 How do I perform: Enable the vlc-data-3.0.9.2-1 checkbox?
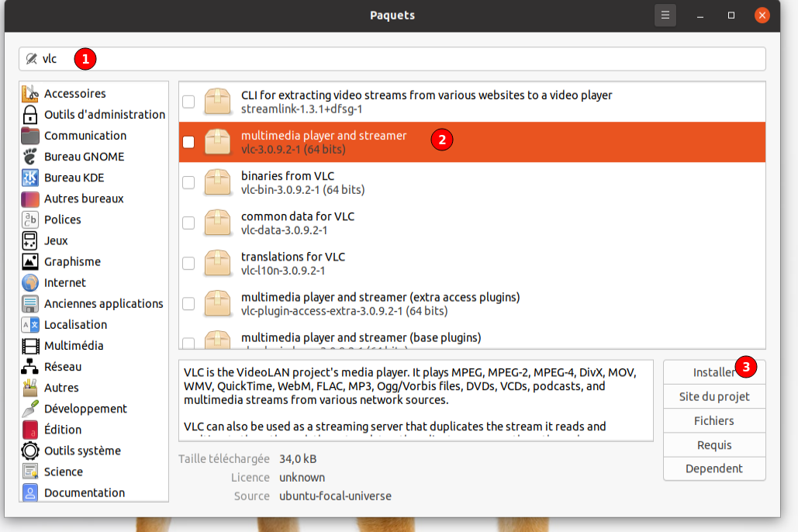coord(188,223)
